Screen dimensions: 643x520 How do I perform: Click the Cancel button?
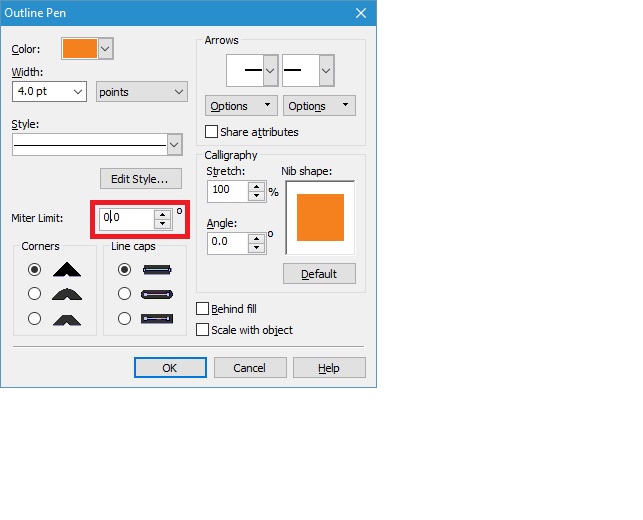(x=250, y=367)
